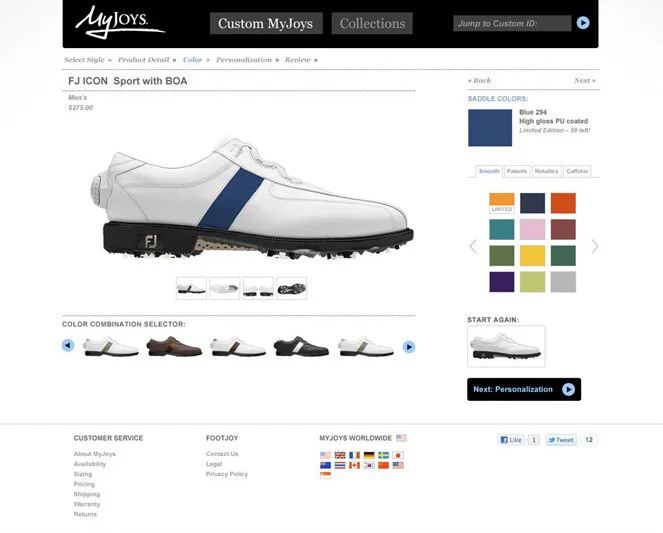Select the brick red-brown color swatch
The width and height of the screenshot is (663, 533).
point(563,230)
